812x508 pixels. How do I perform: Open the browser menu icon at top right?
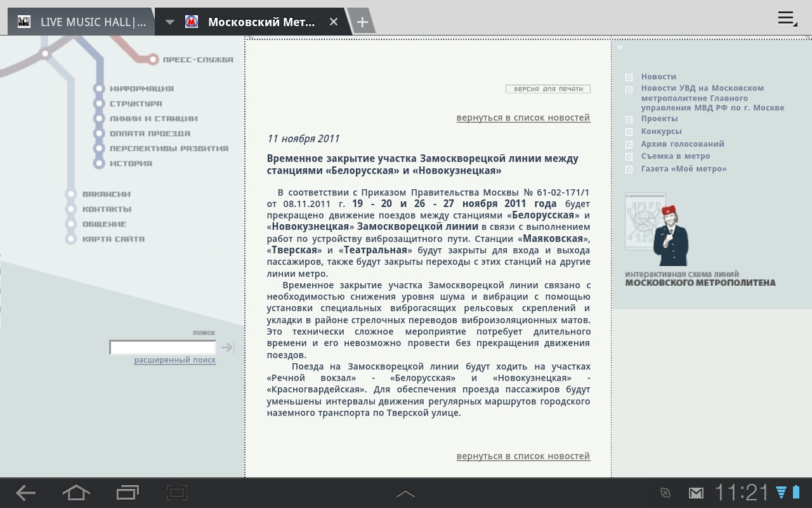(787, 19)
